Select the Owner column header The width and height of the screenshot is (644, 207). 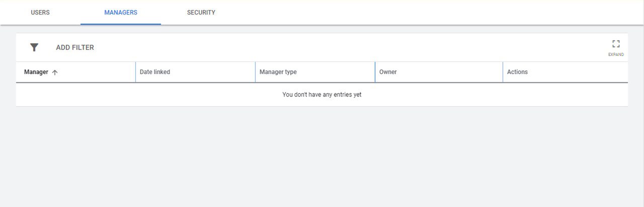(388, 72)
